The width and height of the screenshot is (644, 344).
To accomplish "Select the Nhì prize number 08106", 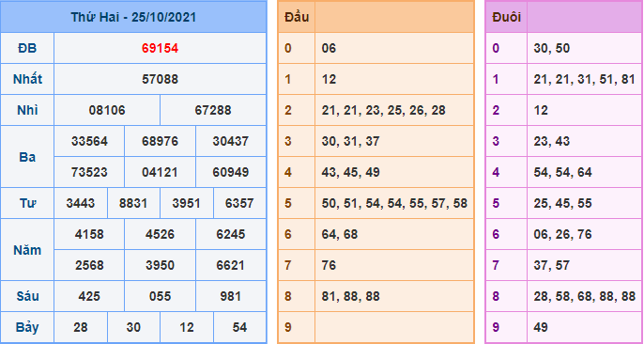I will click(x=107, y=110).
